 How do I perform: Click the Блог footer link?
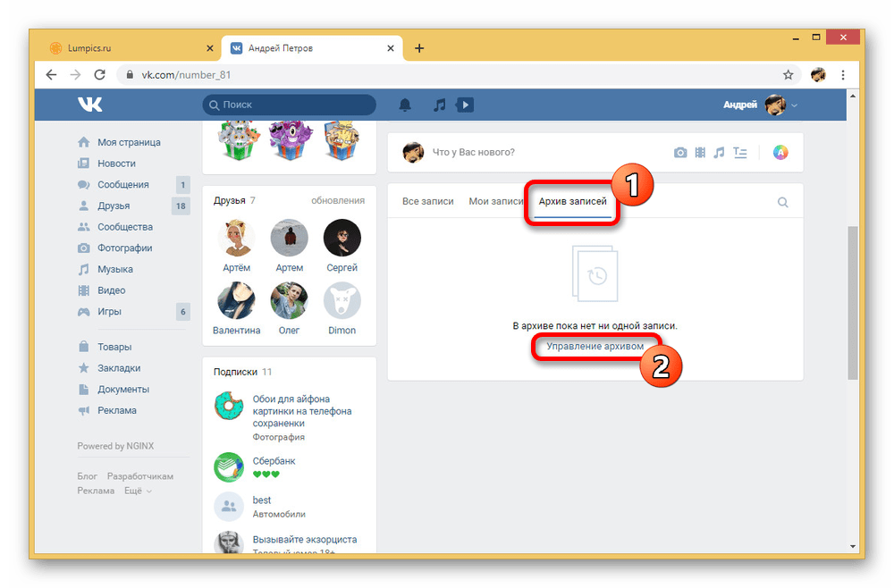pyautogui.click(x=88, y=476)
